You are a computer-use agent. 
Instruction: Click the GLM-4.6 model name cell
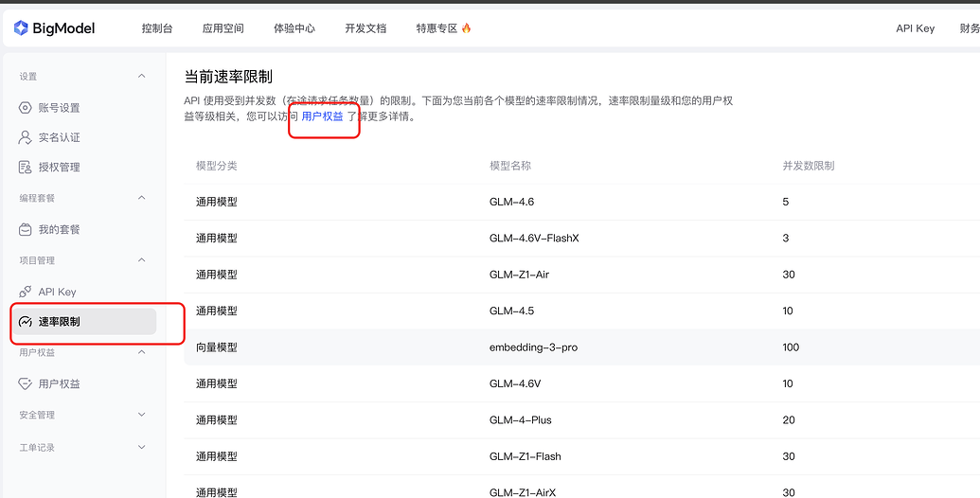tap(512, 202)
